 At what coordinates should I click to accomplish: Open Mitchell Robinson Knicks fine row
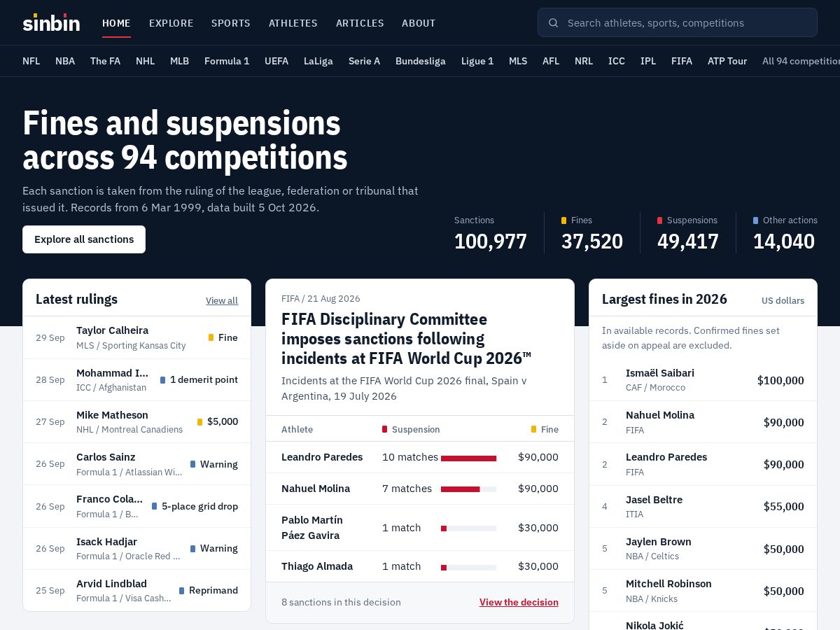[x=703, y=591]
